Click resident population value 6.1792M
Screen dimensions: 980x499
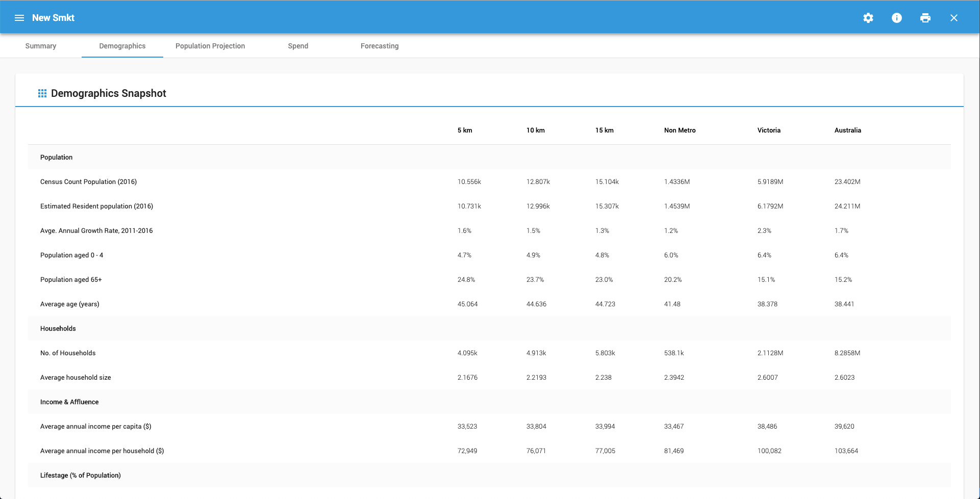770,206
